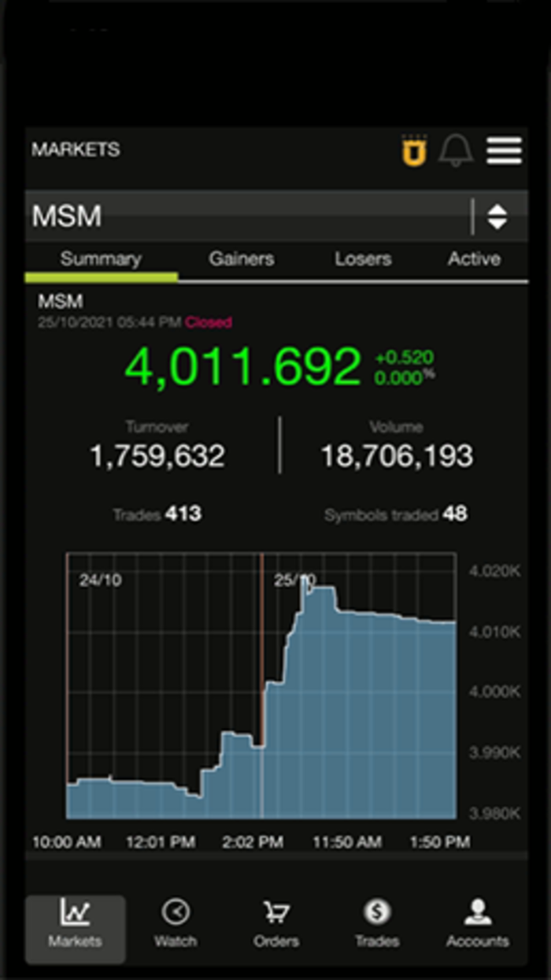Click the 10:00 AM time axis label
The image size is (551, 980).
coord(66,842)
